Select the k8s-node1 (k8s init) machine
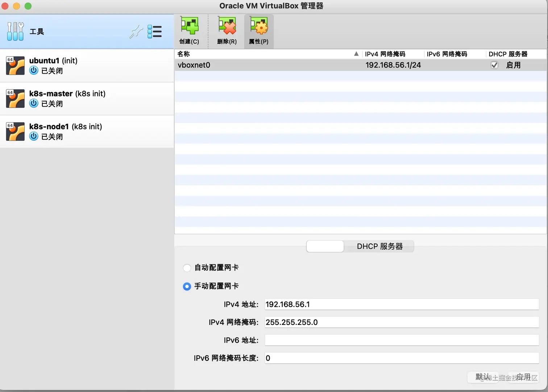Screen dimensions: 548x392 [87, 132]
